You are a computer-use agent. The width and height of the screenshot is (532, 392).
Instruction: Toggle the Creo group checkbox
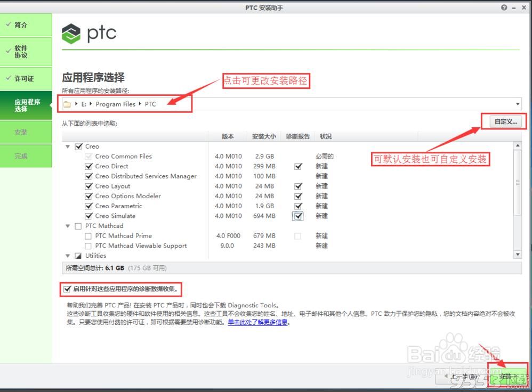(x=79, y=146)
